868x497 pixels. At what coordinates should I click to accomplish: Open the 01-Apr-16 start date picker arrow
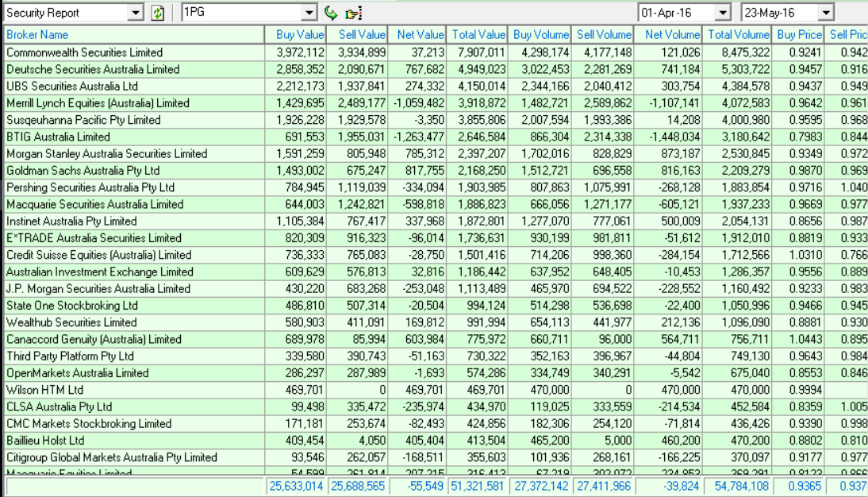723,13
